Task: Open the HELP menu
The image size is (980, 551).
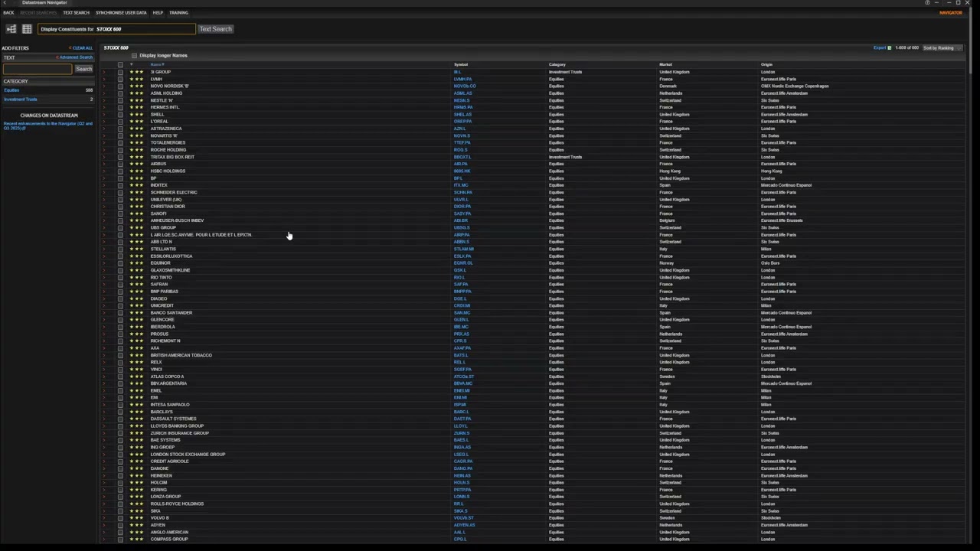Action: 158,13
